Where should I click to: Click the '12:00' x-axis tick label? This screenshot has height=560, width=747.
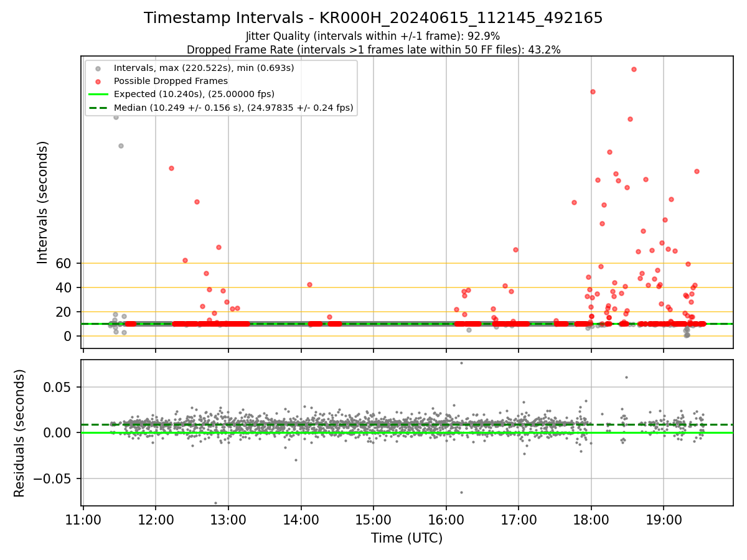(x=156, y=520)
